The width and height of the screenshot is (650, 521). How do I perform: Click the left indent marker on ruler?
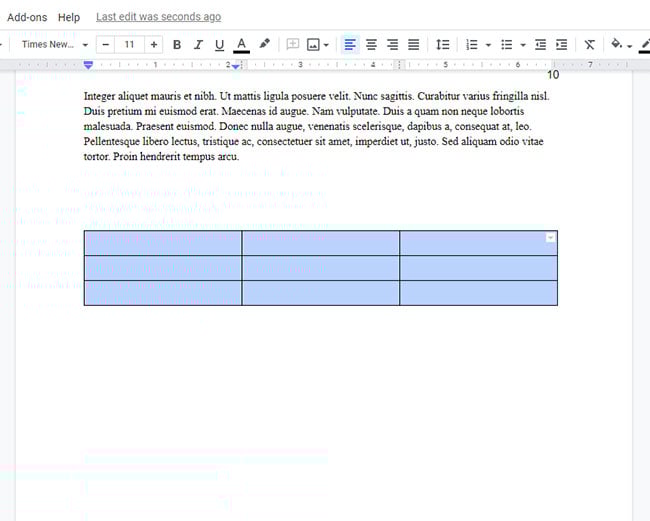88,64
